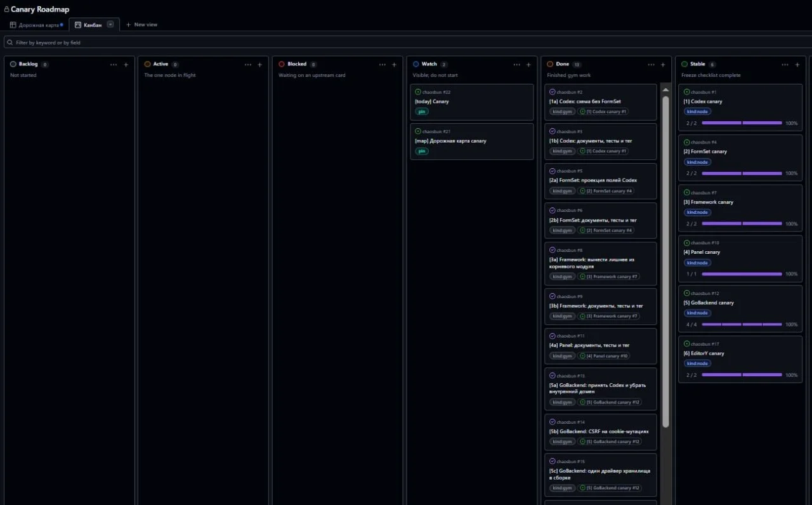The image size is (812, 505).
Task: Open Stable column three-dot menu
Action: click(x=786, y=64)
